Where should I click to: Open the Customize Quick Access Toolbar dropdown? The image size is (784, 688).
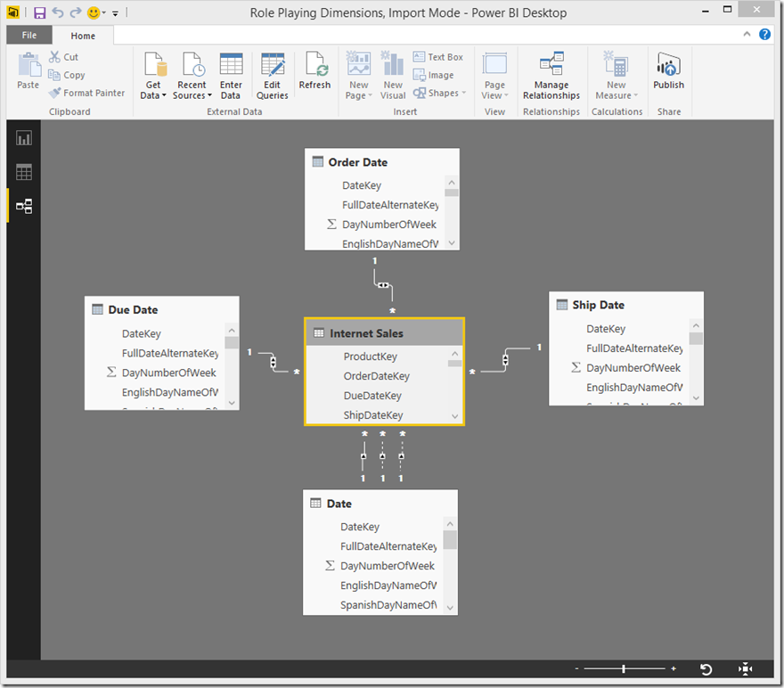pos(115,13)
